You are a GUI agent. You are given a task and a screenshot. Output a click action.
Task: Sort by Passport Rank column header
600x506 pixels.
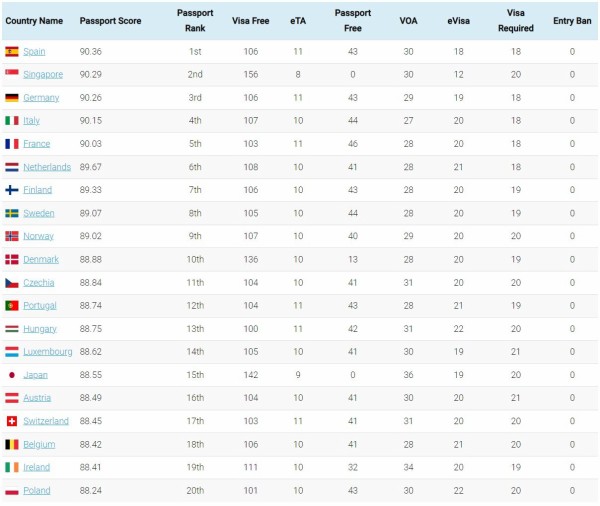[195, 21]
